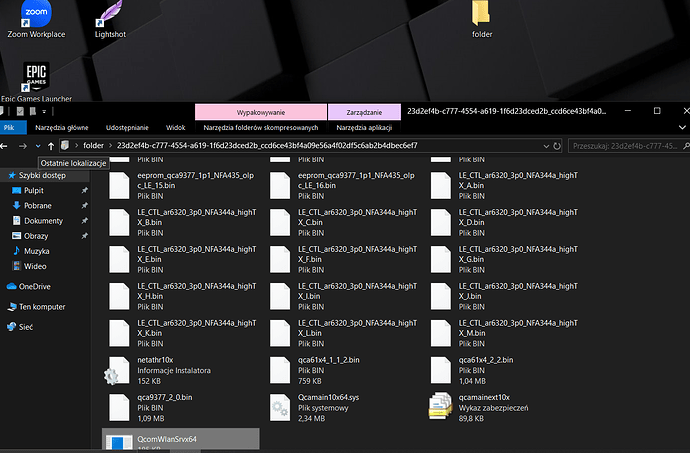Open OneDrive in the navigation pane

pyautogui.click(x=38, y=286)
